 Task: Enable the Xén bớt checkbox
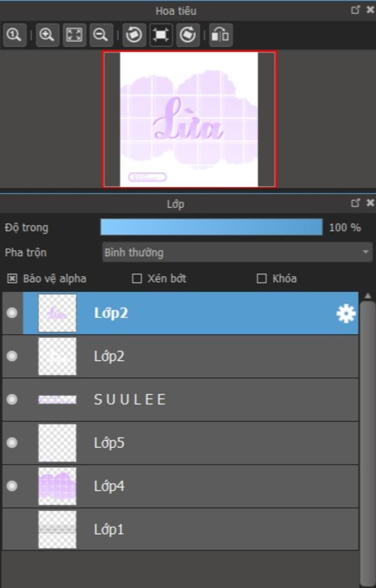137,279
